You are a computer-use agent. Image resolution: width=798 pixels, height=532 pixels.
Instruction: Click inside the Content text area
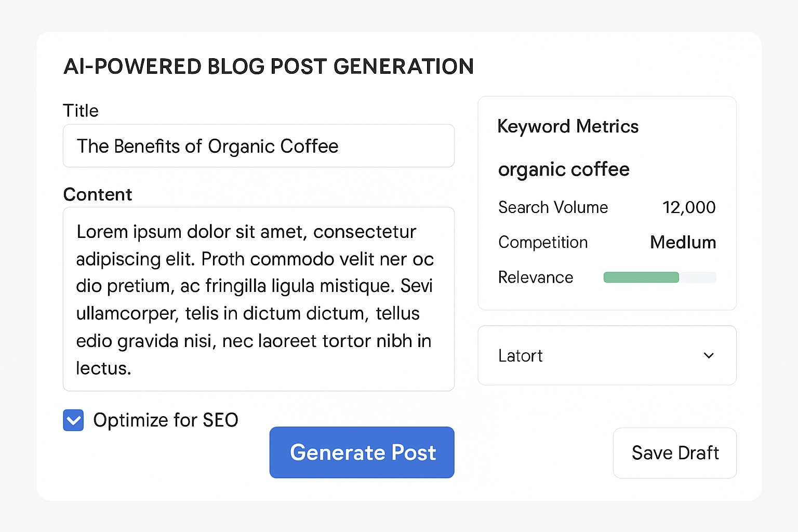258,299
